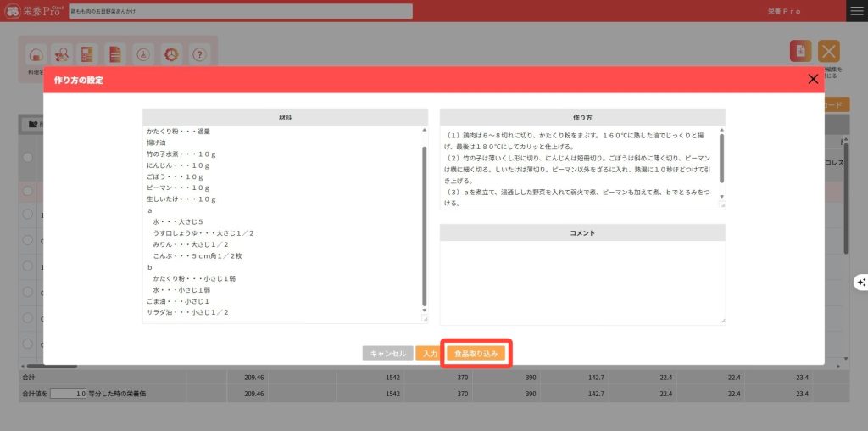This screenshot has height=431, width=868.
Task: Click the 作り方 scrollbar thumb
Action: pos(721,158)
